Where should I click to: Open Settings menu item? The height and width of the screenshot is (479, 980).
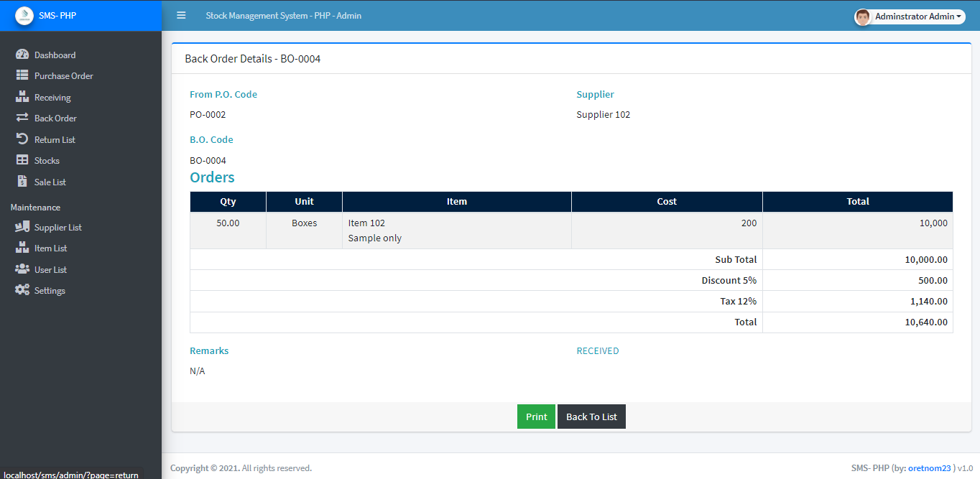[x=80, y=290]
